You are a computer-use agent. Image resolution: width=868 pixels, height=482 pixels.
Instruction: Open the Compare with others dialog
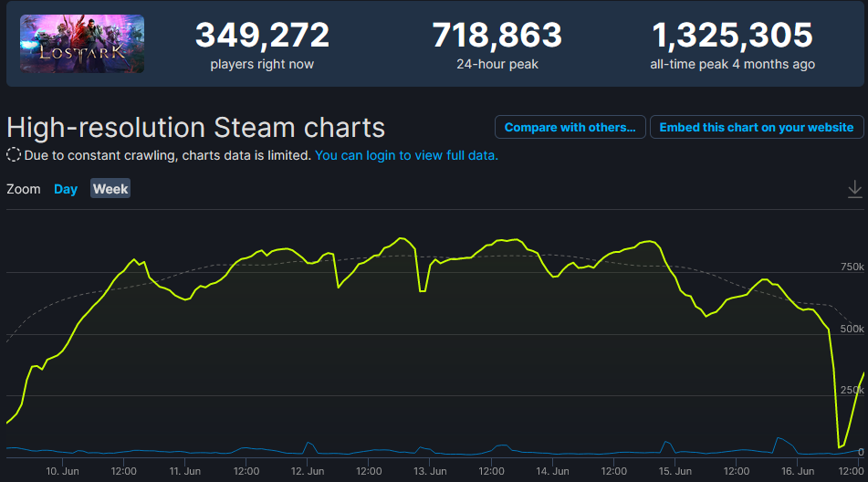(x=570, y=128)
